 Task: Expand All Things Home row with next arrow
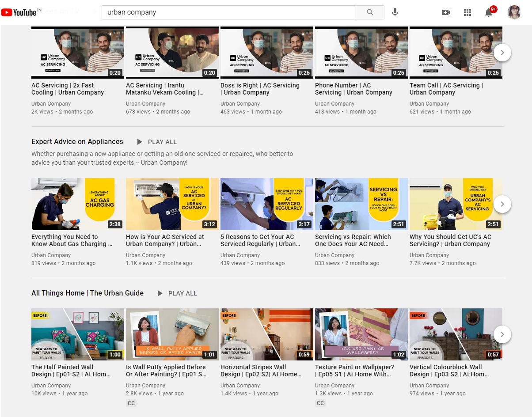pyautogui.click(x=502, y=334)
